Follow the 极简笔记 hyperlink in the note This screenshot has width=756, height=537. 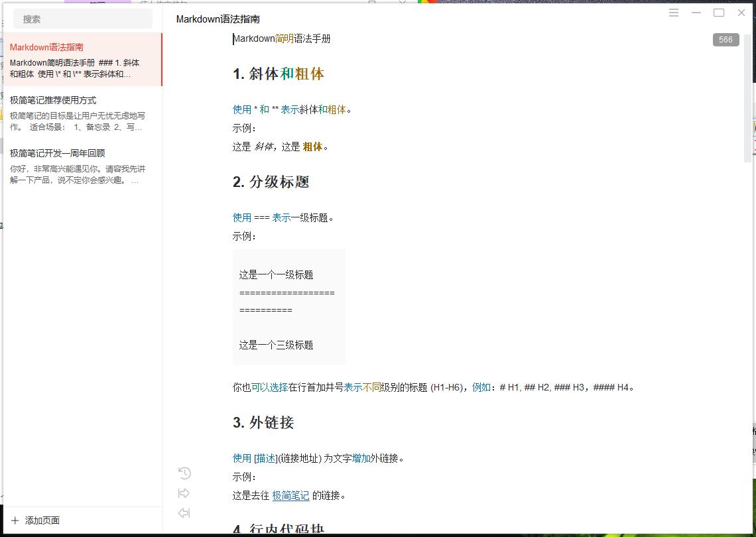(290, 495)
